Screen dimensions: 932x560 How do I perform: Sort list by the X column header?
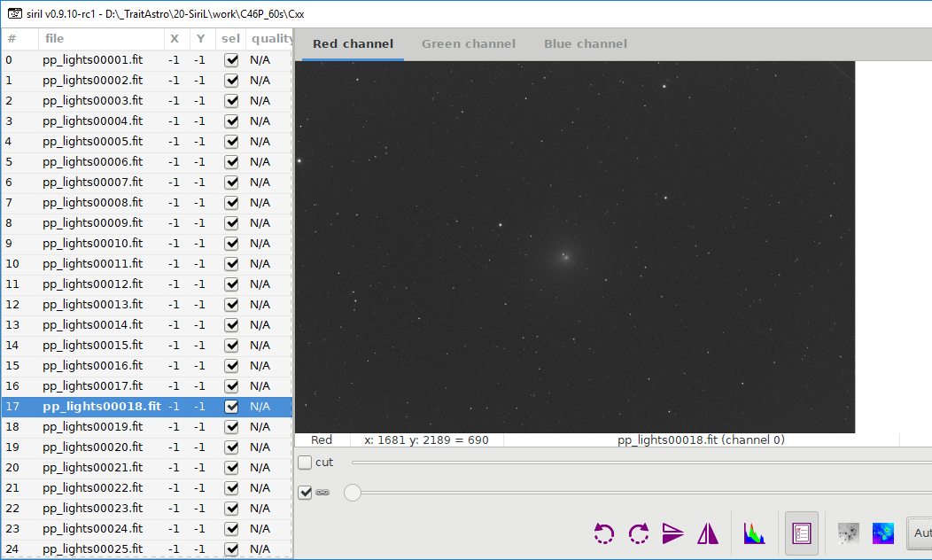click(x=177, y=39)
